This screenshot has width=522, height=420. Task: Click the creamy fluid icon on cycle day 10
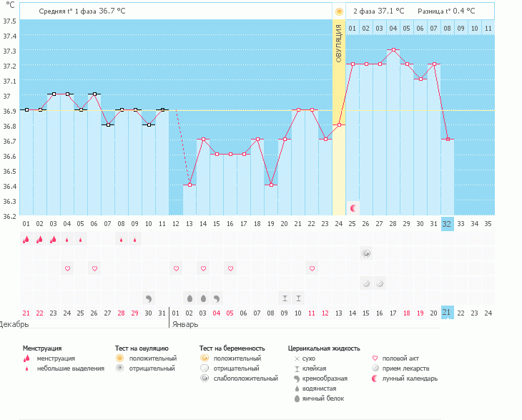[x=149, y=298]
